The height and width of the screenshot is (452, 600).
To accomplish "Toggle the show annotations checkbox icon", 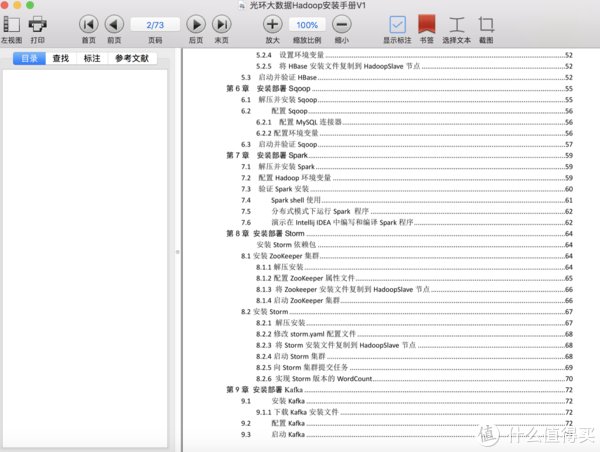I will [397, 24].
